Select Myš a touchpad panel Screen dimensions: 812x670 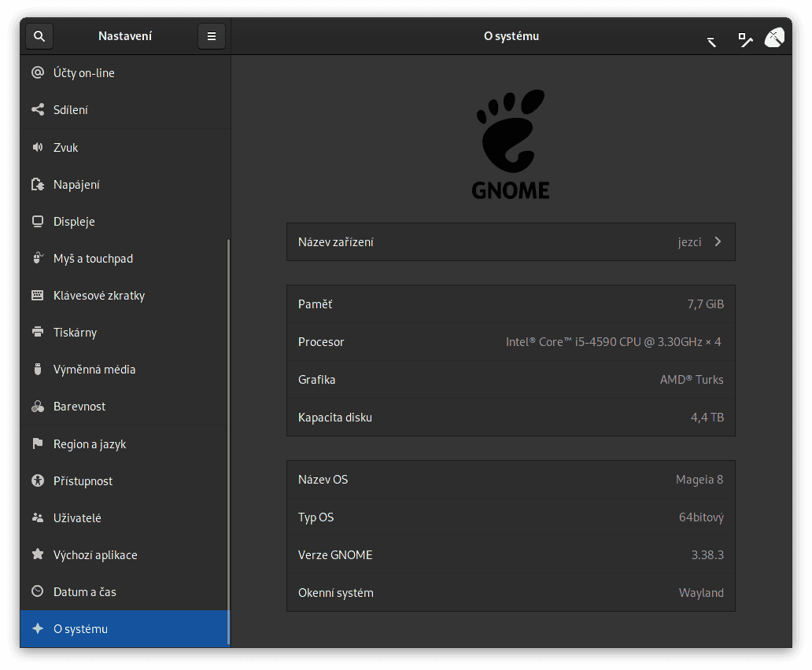pyautogui.click(x=125, y=259)
